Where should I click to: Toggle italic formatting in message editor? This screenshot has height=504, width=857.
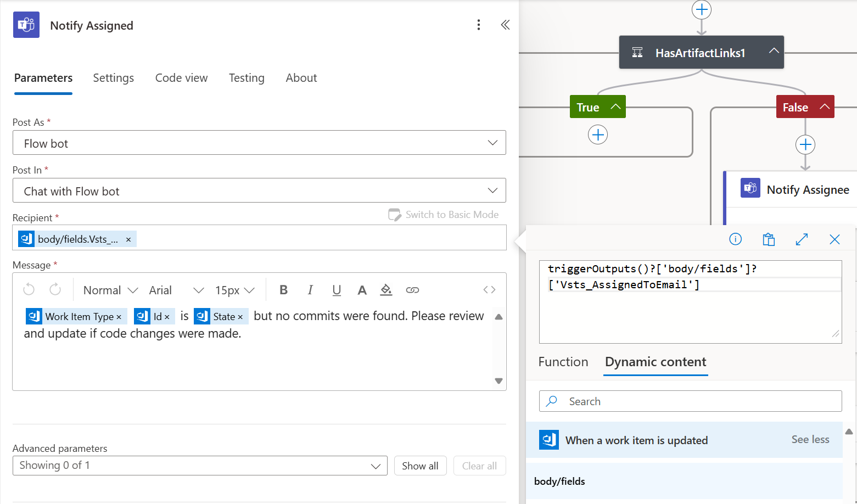click(x=310, y=290)
